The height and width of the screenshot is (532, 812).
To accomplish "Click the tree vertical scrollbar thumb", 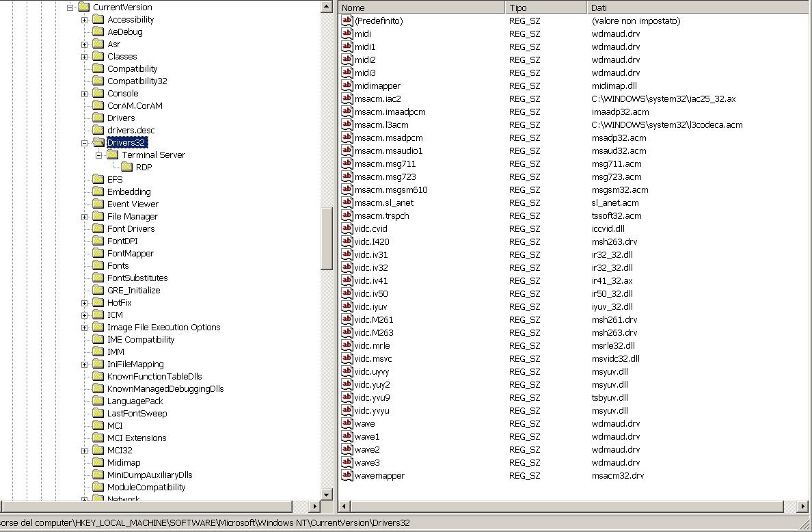I will tap(326, 238).
